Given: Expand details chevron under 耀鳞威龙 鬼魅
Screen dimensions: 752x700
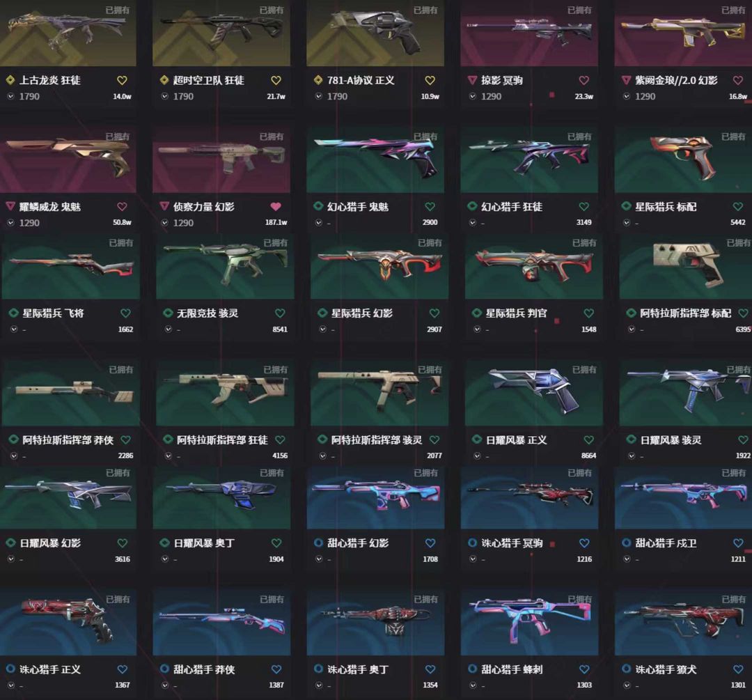Looking at the screenshot, I should coord(11,223).
